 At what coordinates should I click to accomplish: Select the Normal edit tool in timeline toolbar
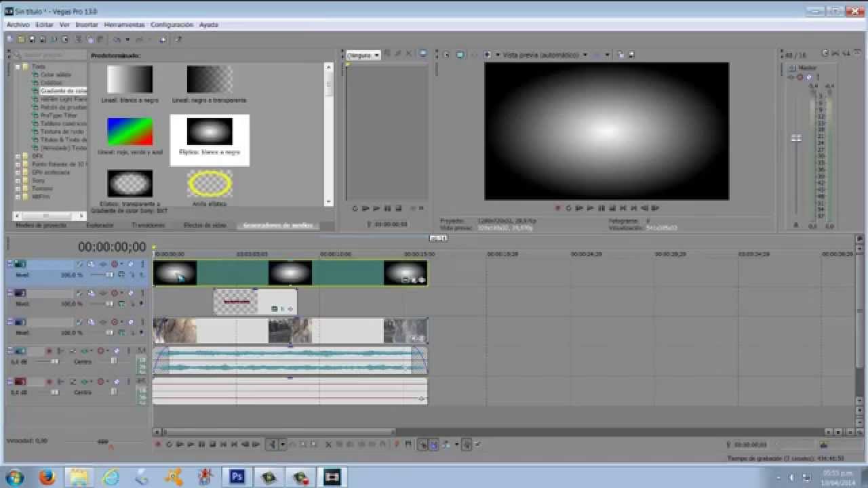click(273, 445)
